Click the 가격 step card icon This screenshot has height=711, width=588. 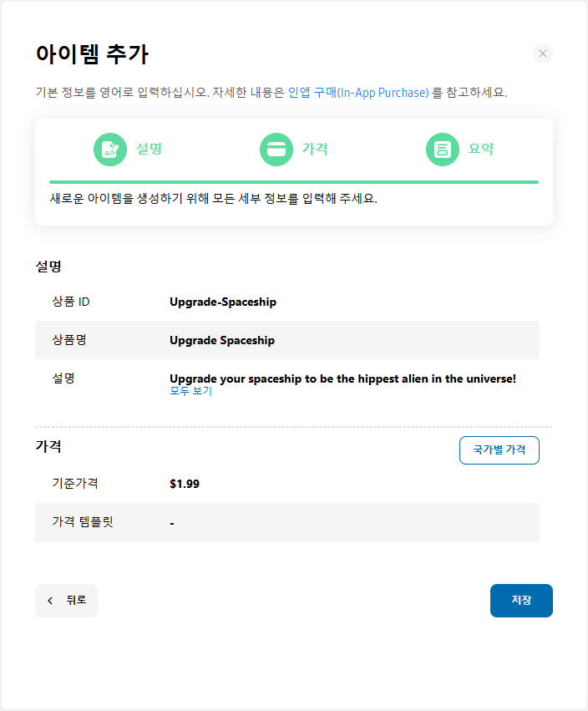(x=276, y=150)
